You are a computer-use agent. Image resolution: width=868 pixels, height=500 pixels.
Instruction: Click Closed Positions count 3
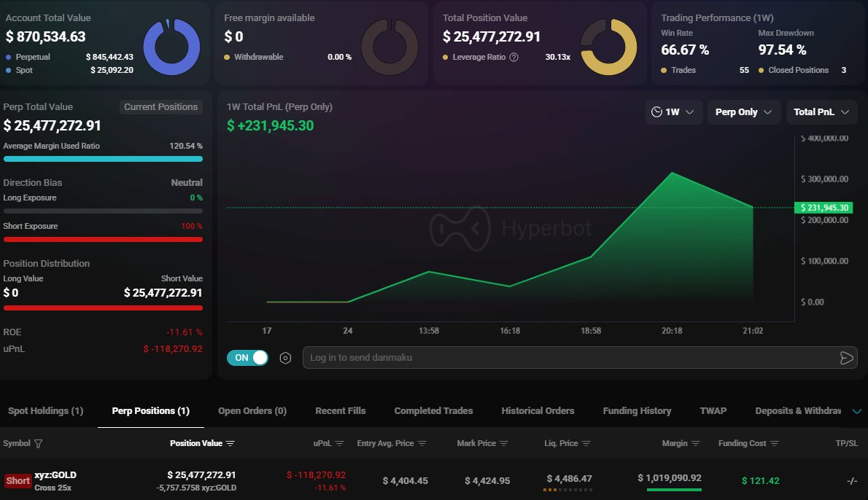844,70
